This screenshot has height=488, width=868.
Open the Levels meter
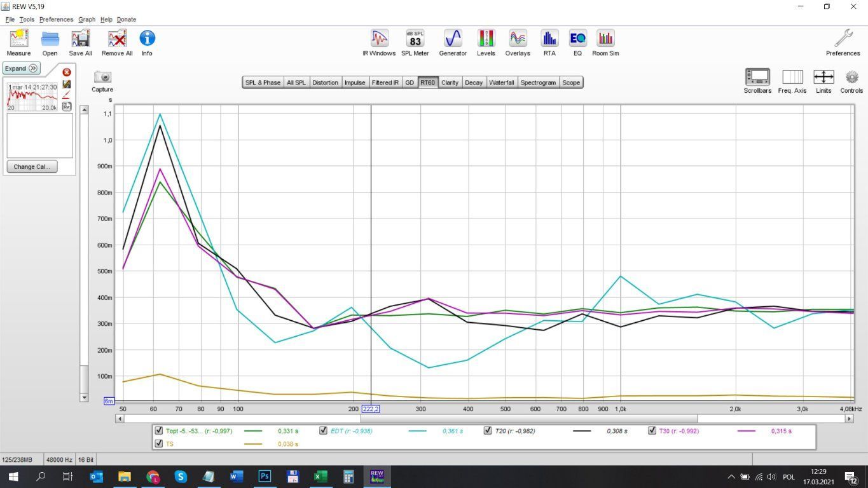486,43
